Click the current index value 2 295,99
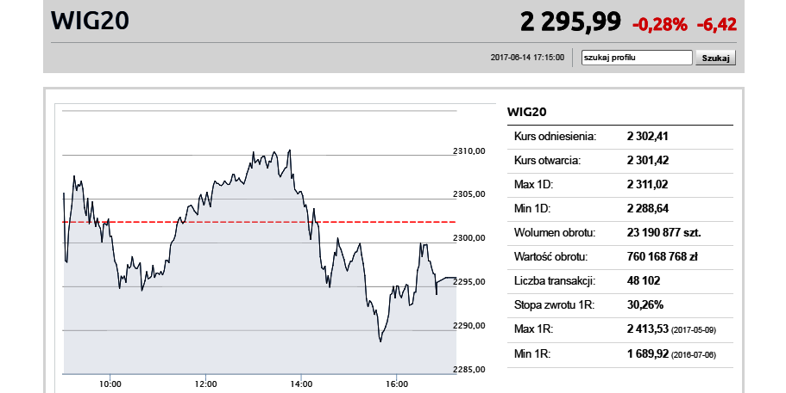 coord(570,22)
